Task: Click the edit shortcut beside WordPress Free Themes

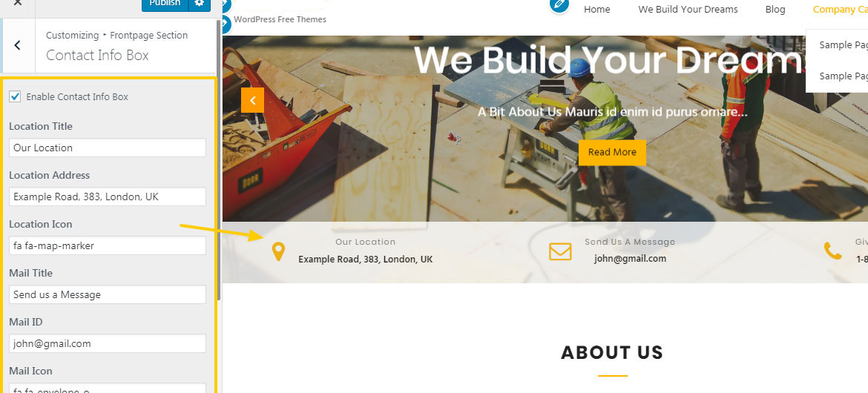Action: click(225, 23)
